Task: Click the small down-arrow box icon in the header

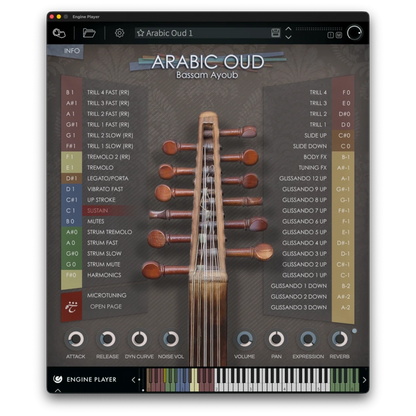Action: (339, 35)
